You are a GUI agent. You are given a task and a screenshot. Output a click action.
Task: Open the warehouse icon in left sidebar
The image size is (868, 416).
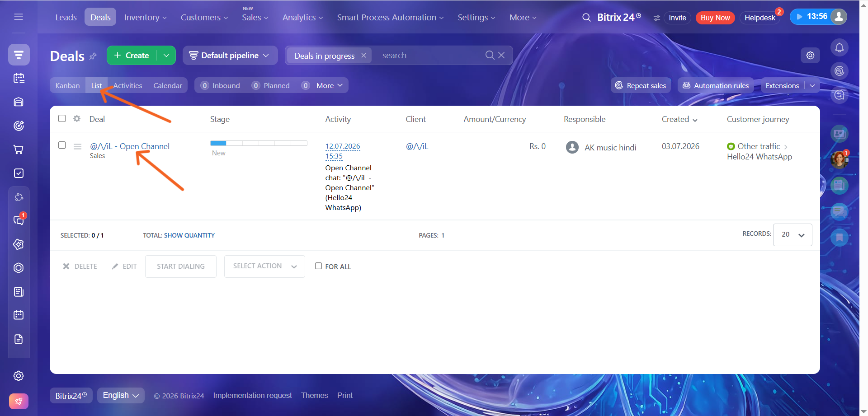coord(19,102)
